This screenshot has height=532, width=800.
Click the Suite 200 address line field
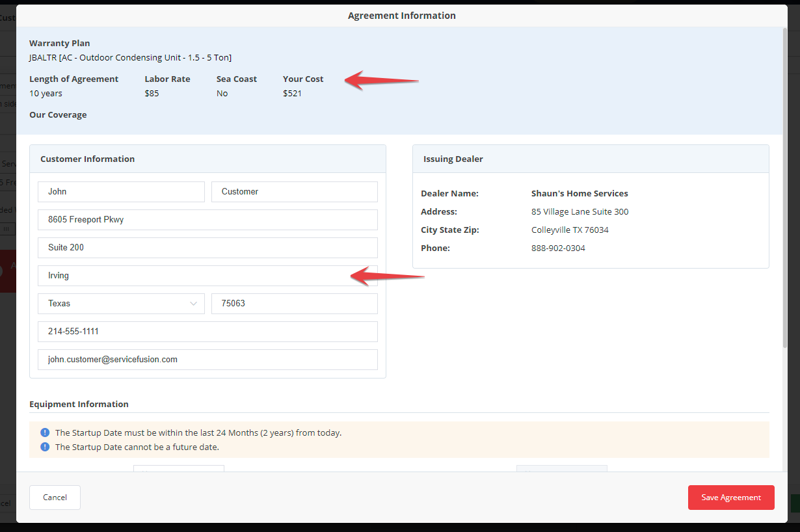[207, 248]
